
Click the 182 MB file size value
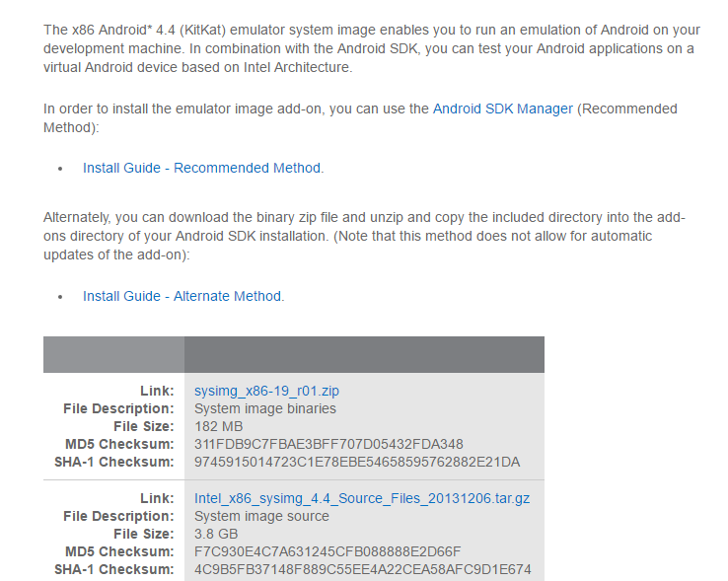click(x=218, y=426)
